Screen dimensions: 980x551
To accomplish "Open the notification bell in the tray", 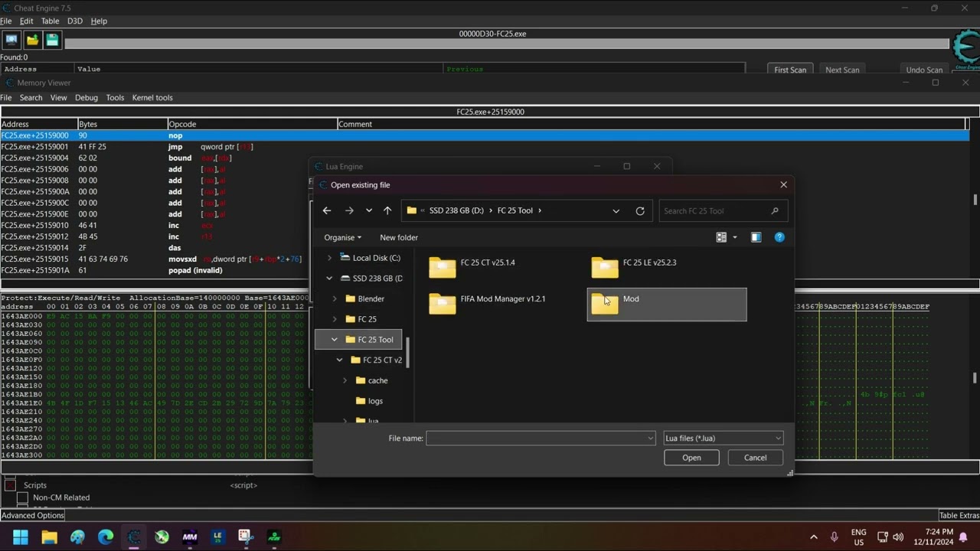I will pyautogui.click(x=964, y=537).
